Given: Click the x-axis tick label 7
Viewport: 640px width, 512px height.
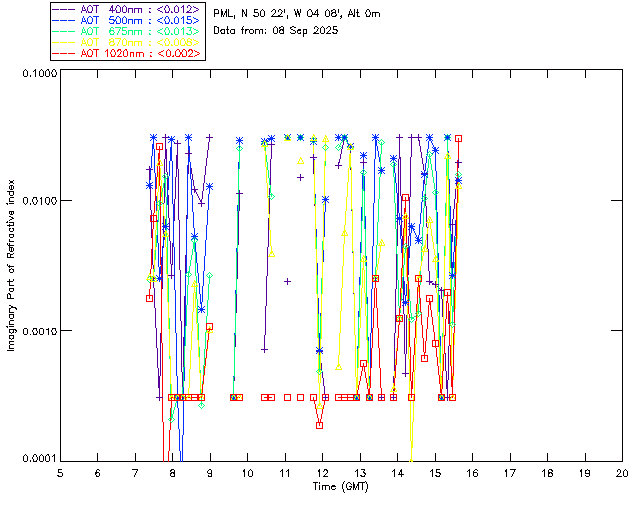Looking at the screenshot, I should click(x=135, y=473).
